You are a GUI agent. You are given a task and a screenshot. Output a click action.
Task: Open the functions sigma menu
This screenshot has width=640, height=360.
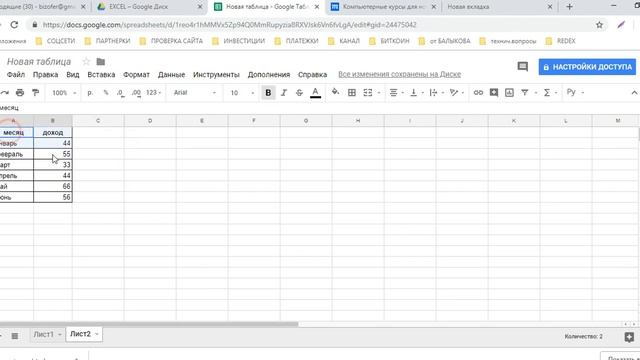[549, 93]
